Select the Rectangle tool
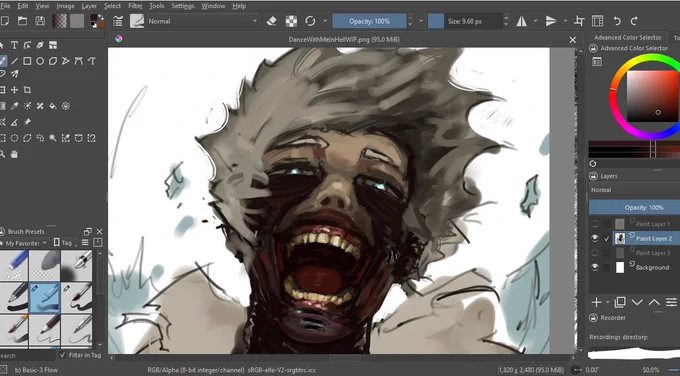The image size is (680, 376). pyautogui.click(x=27, y=61)
